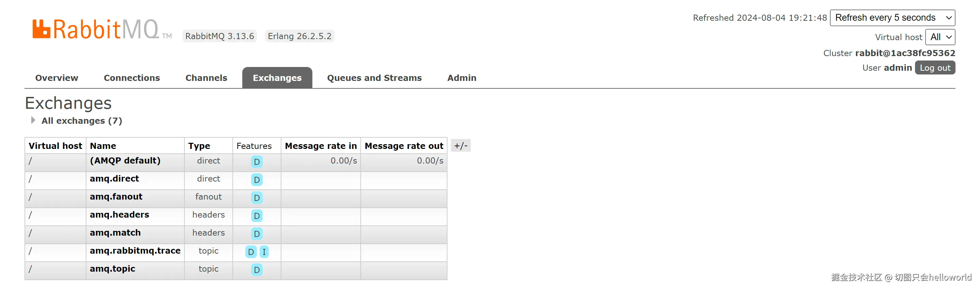Open the Virtual host dropdown
980x290 pixels.
(x=940, y=37)
